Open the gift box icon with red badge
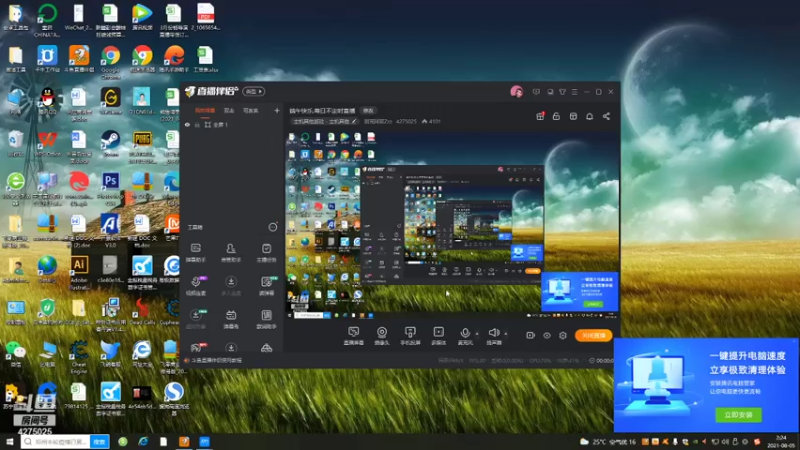 [540, 116]
